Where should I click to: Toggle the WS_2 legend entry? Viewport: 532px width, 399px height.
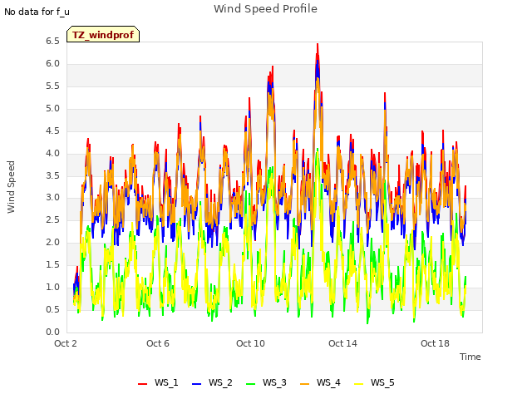pos(212,382)
